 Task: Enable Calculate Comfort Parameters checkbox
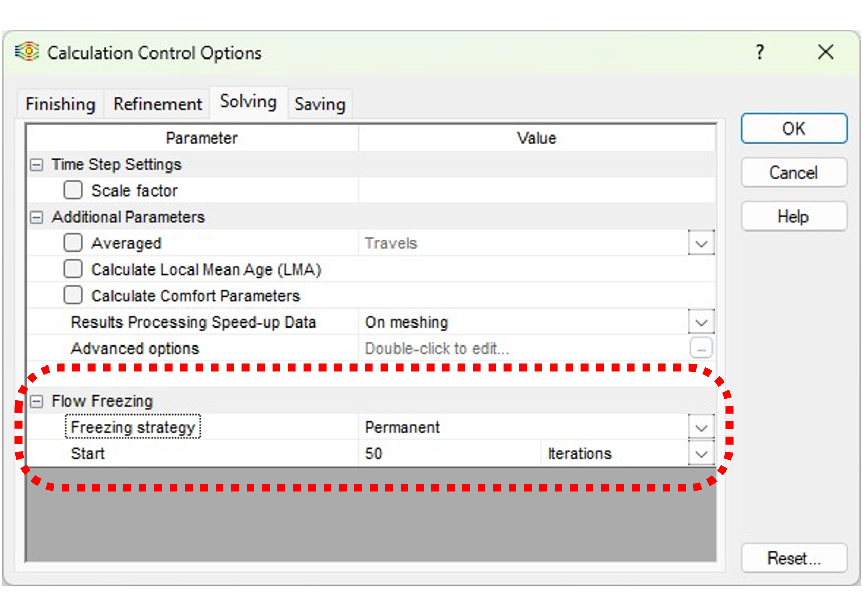click(73, 295)
